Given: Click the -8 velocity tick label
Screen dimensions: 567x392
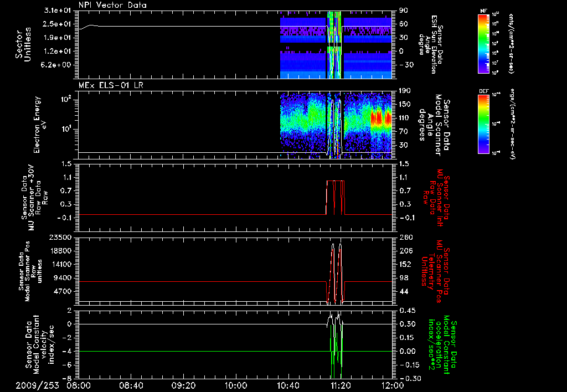Looking at the screenshot, I should [x=67, y=378].
